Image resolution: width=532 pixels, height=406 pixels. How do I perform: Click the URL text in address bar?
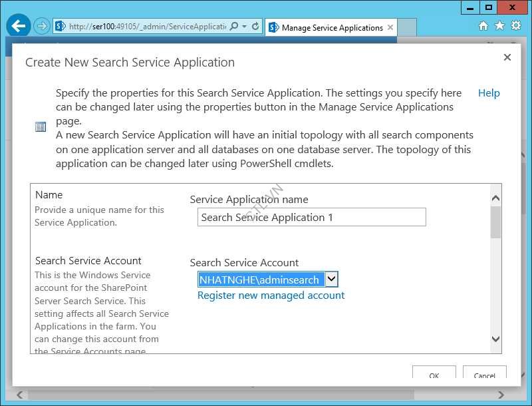pos(147,27)
